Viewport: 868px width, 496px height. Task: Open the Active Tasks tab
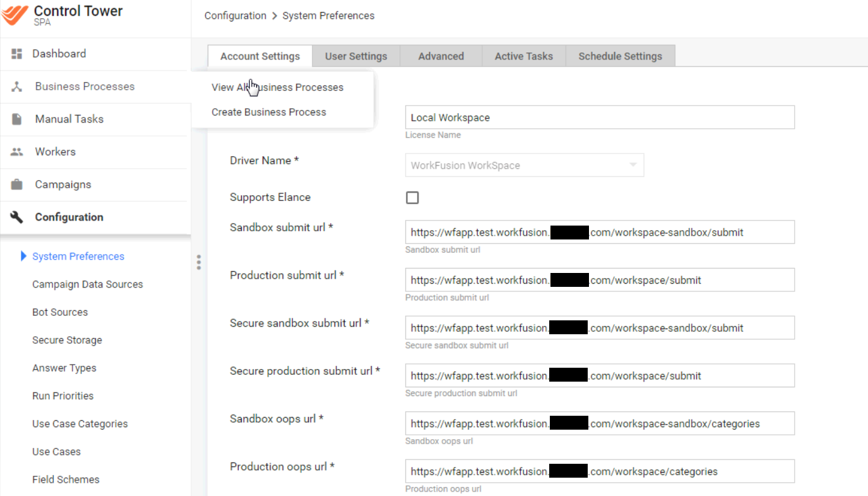[524, 56]
